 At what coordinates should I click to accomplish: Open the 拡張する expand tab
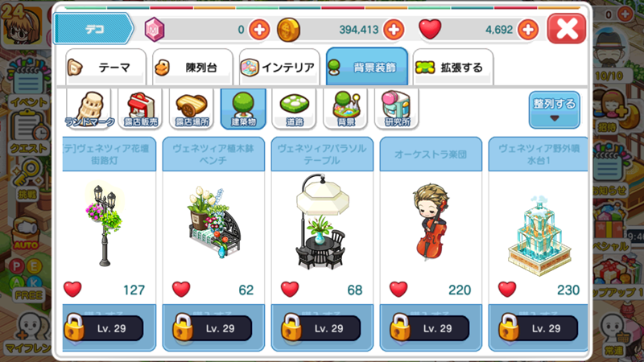click(453, 67)
